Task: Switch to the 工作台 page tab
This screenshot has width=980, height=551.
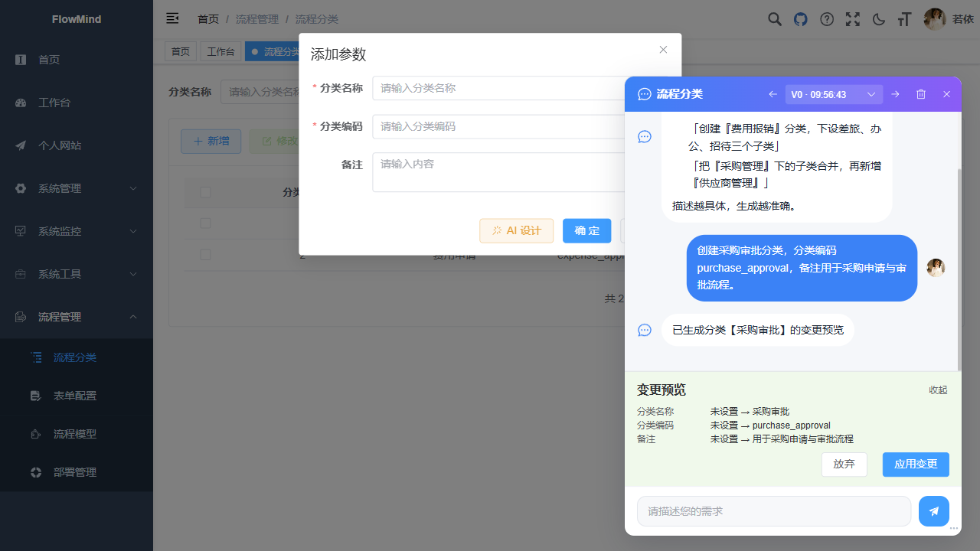Action: point(220,51)
